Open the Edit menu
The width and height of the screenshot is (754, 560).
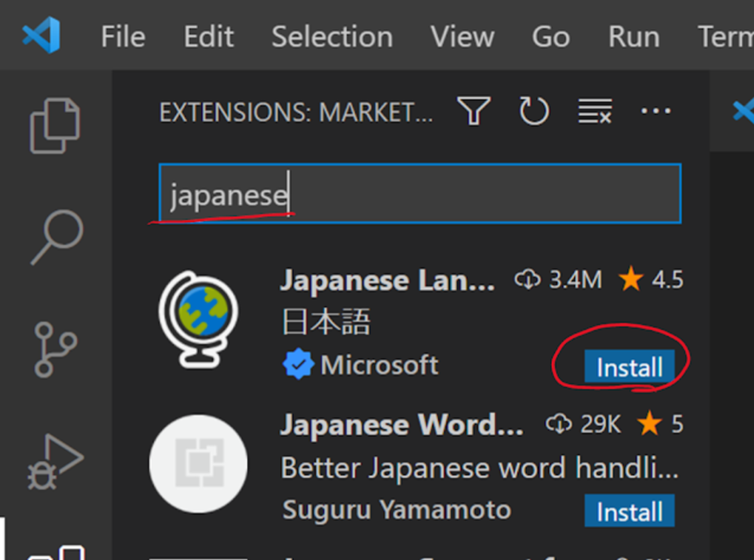pyautogui.click(x=209, y=36)
